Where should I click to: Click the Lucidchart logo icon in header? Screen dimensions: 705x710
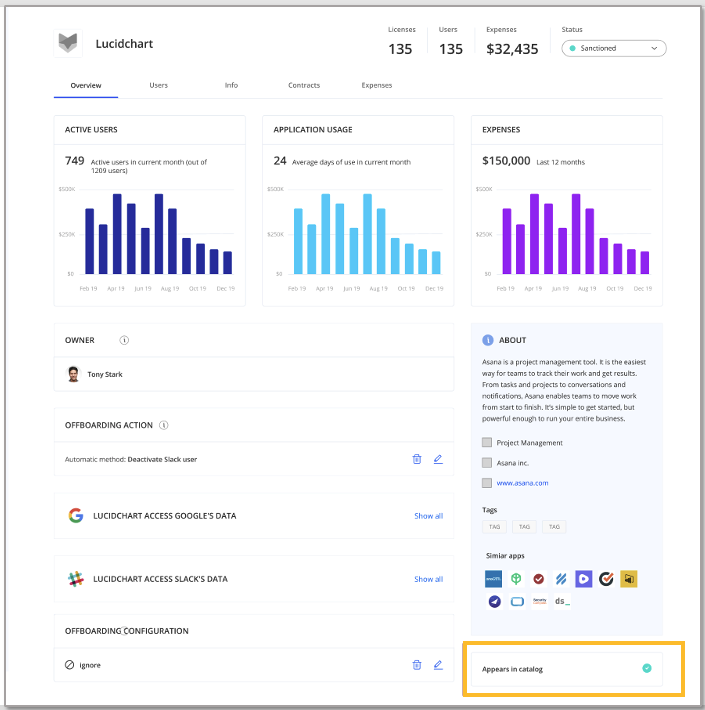68,43
